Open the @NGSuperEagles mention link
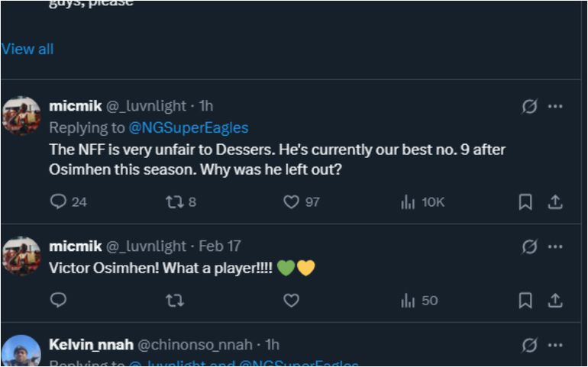The height and width of the screenshot is (367, 588). point(188,127)
